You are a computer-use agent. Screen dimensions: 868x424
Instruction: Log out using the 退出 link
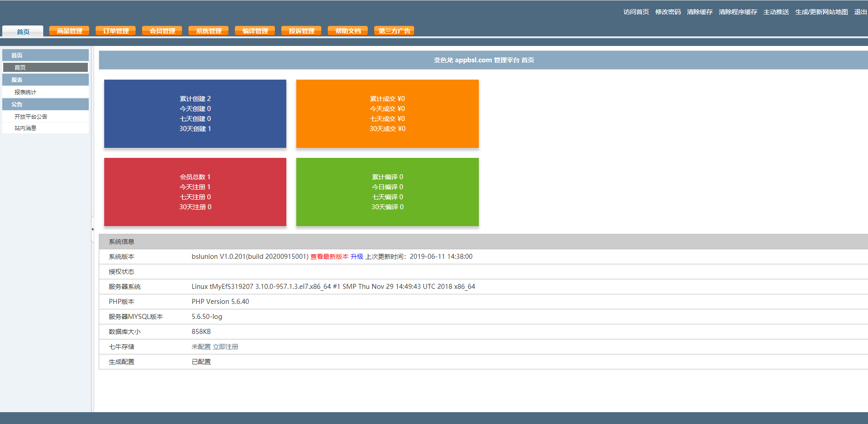[x=860, y=12]
